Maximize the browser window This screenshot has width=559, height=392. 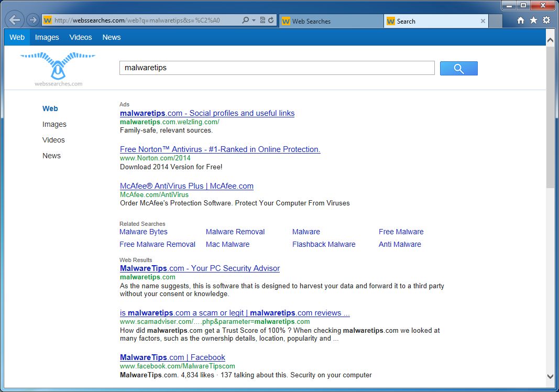pos(523,5)
